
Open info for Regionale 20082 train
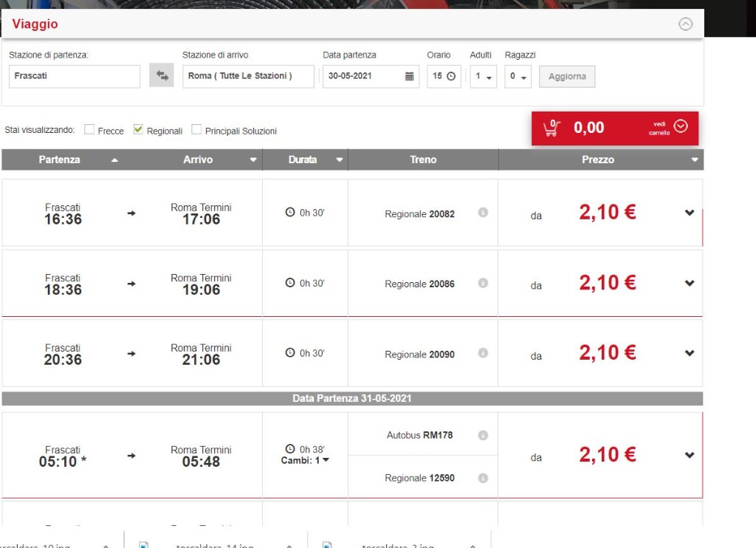click(483, 212)
